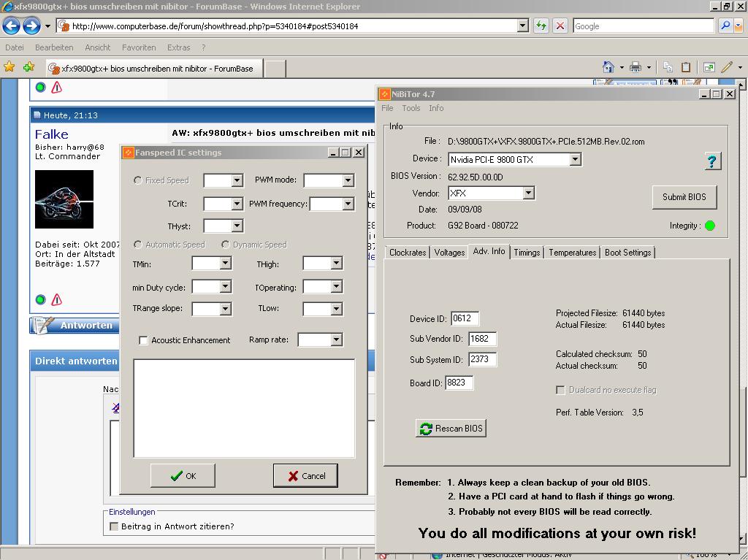
Task: Click the Print icon in IE toolbar
Action: click(x=636, y=66)
